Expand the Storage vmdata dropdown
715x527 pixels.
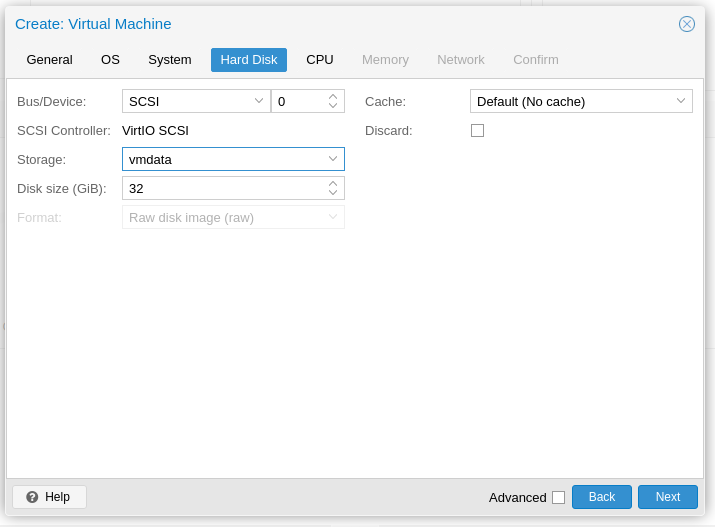tap(333, 159)
